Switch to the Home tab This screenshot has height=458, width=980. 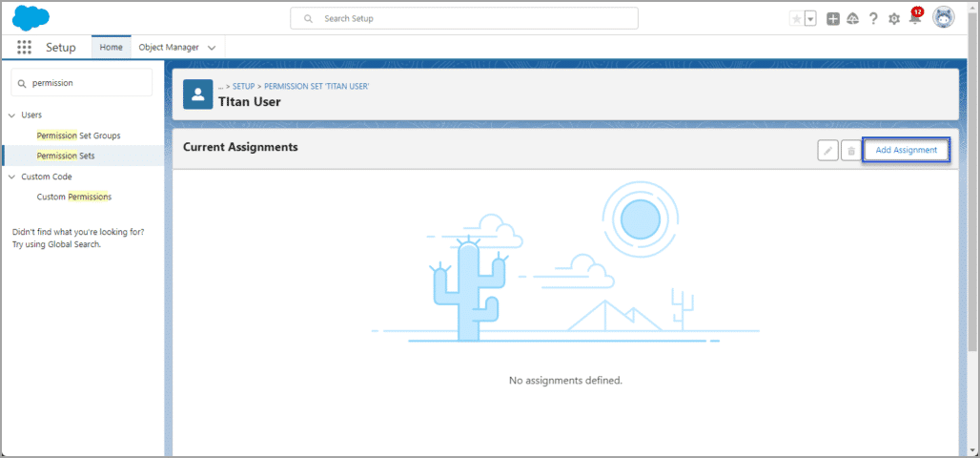click(112, 48)
